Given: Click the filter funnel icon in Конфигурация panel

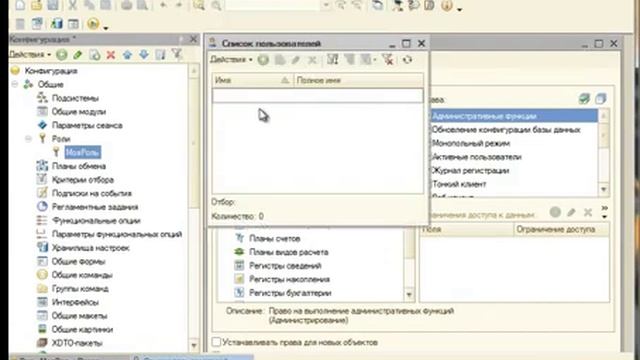Looking at the screenshot, I should coord(177,54).
